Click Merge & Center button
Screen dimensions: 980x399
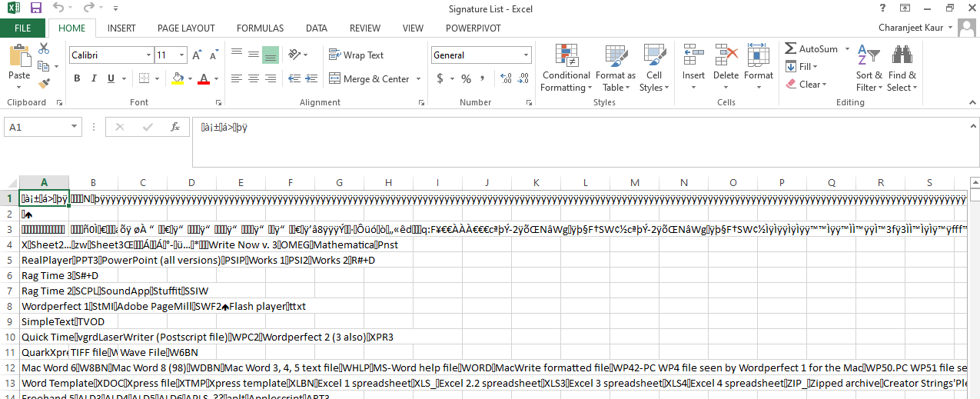[370, 78]
